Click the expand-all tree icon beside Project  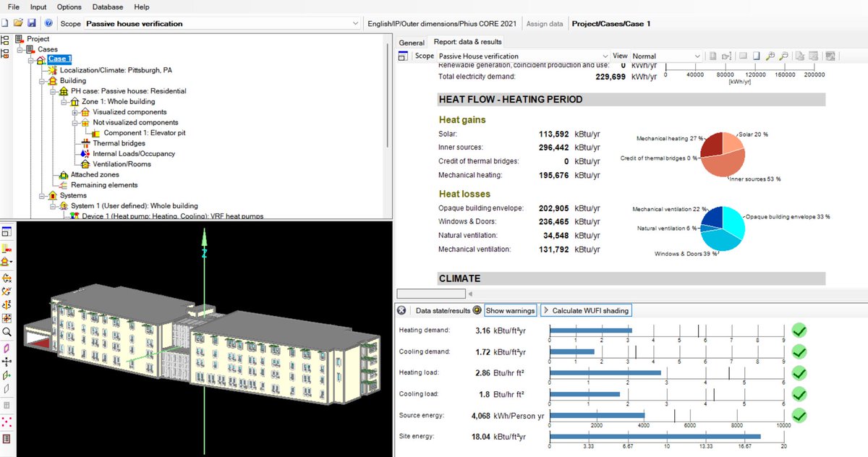point(5,40)
